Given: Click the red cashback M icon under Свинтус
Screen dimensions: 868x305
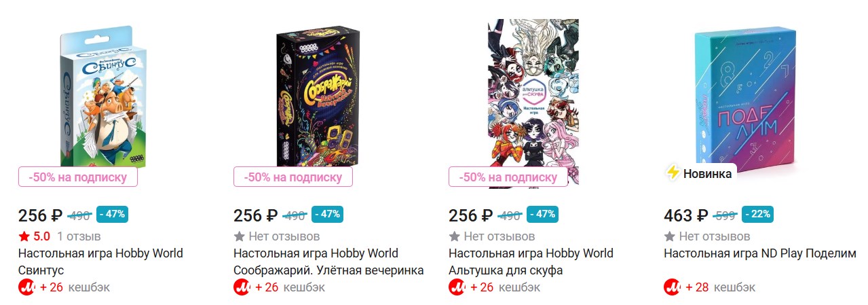Looking at the screenshot, I should coord(26,287).
